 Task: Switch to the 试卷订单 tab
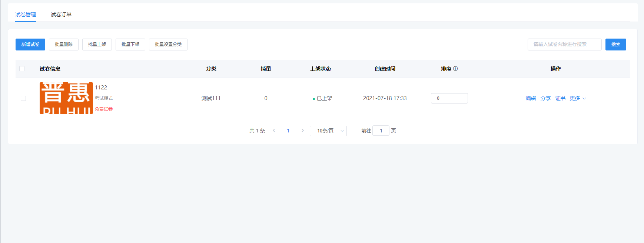coord(61,14)
